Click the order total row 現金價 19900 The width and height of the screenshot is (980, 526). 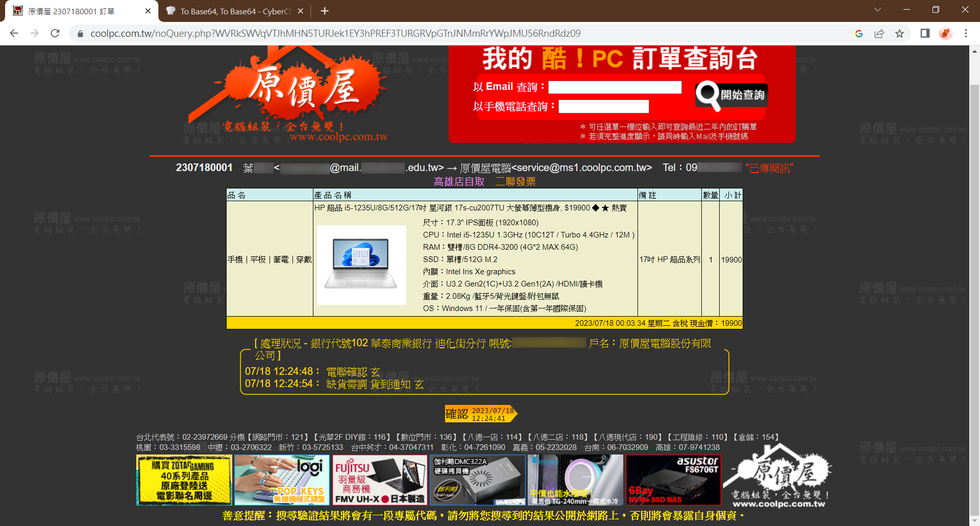[x=484, y=323]
